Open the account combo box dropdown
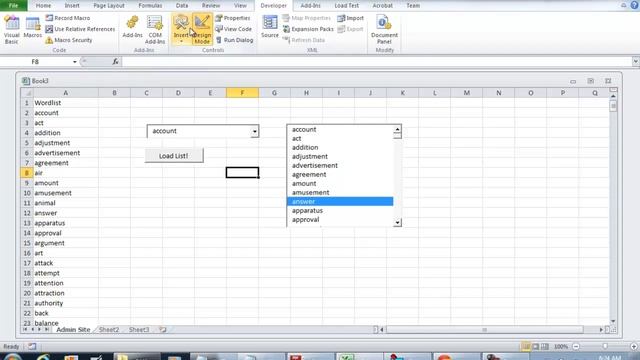The height and width of the screenshot is (360, 640). (x=255, y=131)
